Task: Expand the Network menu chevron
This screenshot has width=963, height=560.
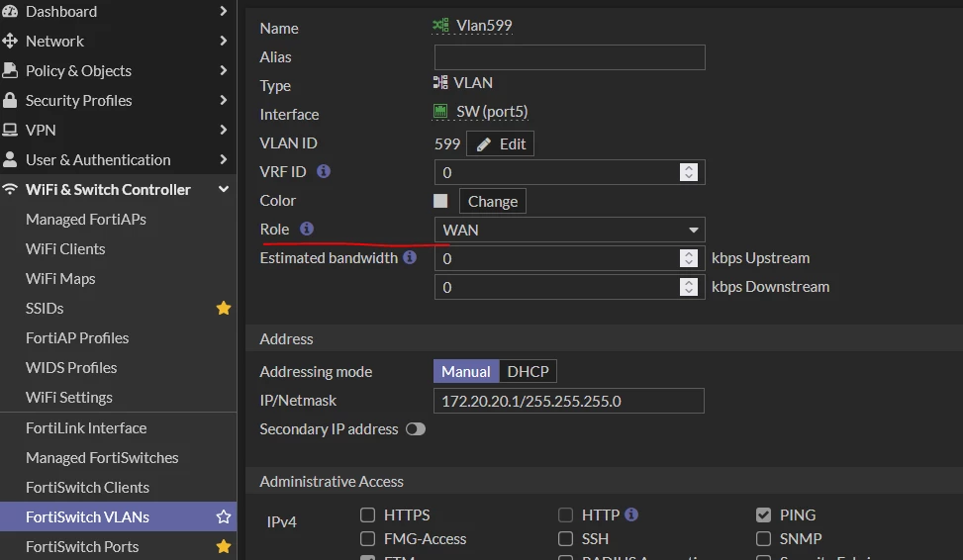Action: 223,42
